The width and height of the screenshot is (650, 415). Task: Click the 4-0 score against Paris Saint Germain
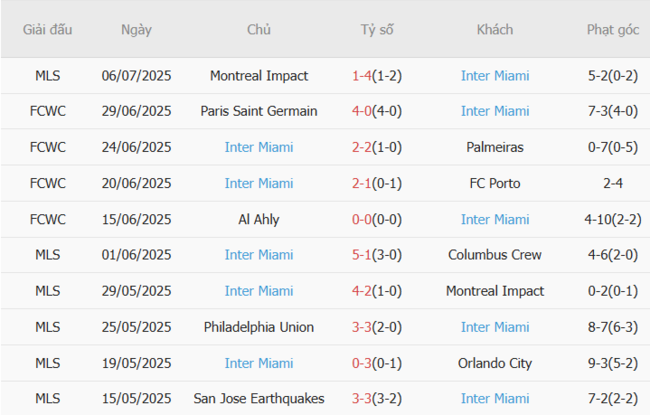pos(363,111)
